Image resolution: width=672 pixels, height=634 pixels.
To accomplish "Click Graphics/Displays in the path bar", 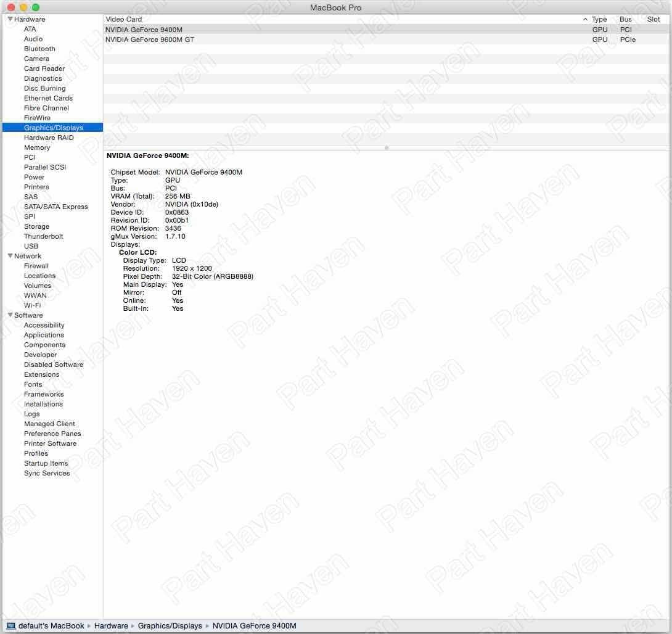I will [170, 626].
